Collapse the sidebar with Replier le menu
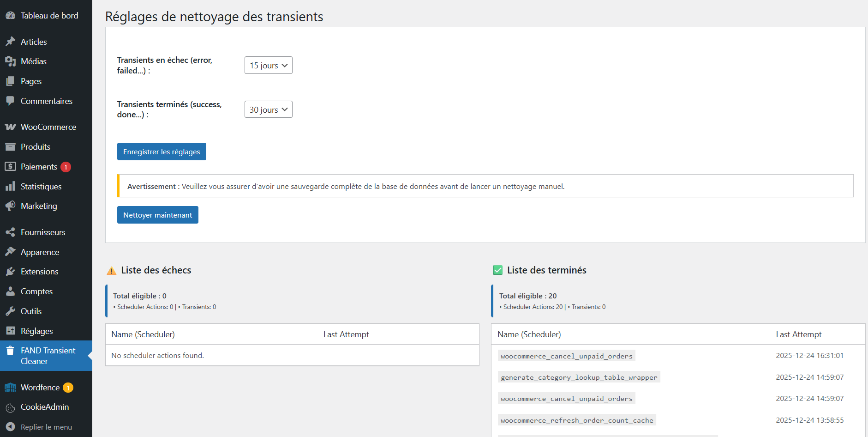The width and height of the screenshot is (868, 437). (x=46, y=426)
